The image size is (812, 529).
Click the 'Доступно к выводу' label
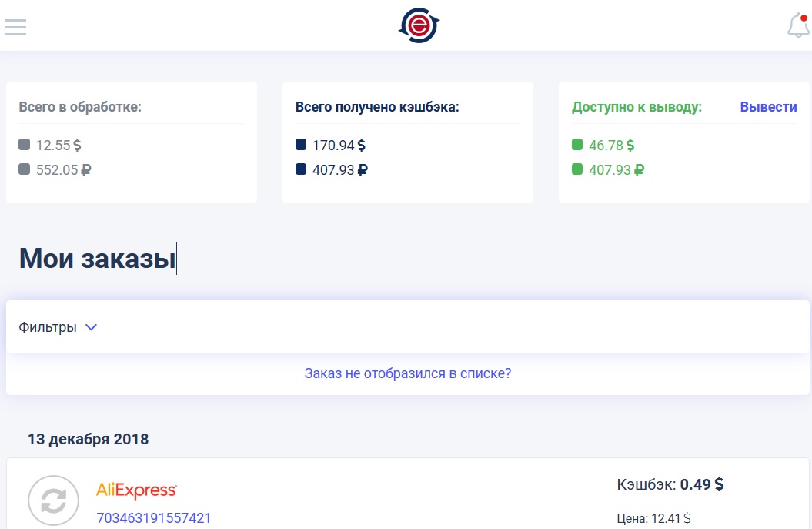[637, 107]
